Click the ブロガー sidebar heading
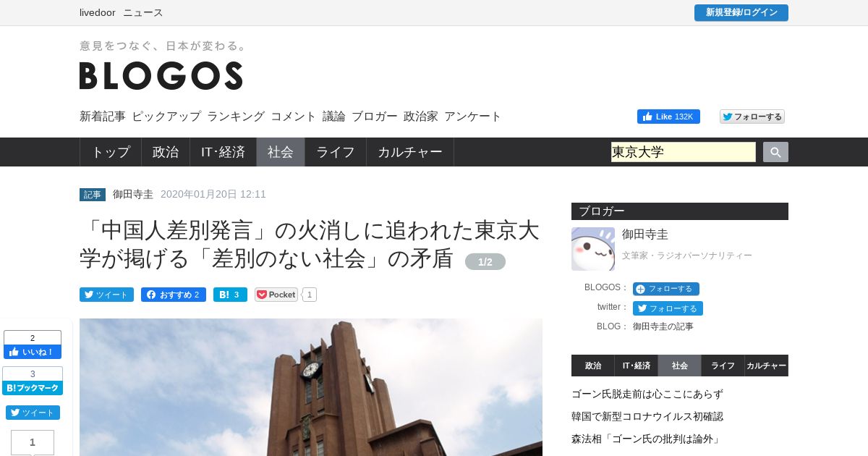The width and height of the screenshot is (868, 456). tap(680, 211)
